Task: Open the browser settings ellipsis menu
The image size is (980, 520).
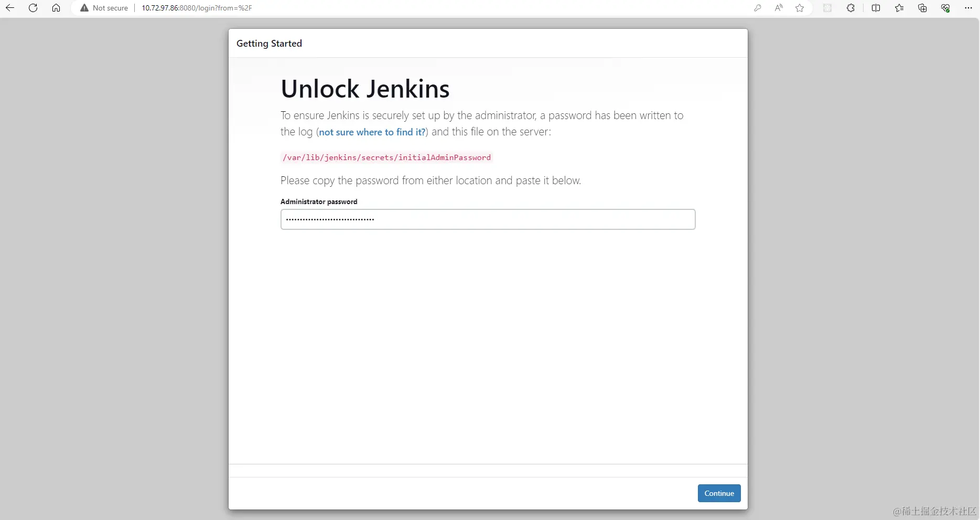Action: [968, 8]
